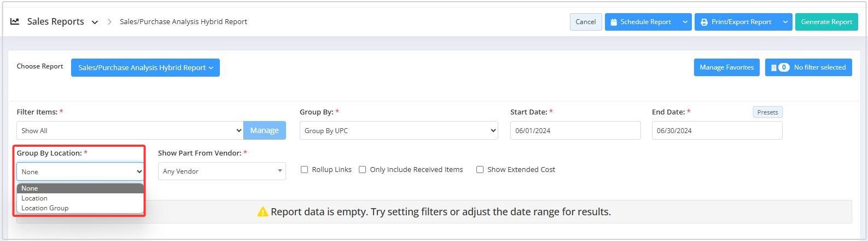Click the Schedule Report calendar icon

614,22
